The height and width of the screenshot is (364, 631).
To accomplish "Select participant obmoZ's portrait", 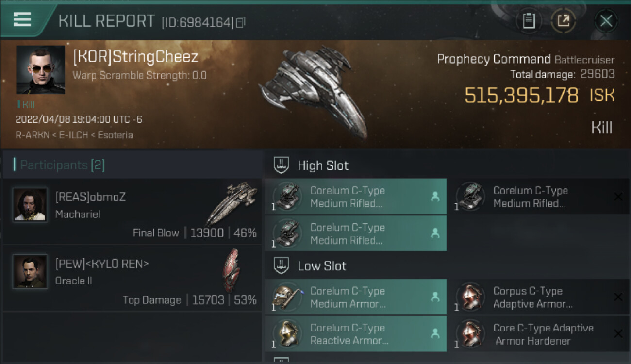I will pyautogui.click(x=30, y=205).
